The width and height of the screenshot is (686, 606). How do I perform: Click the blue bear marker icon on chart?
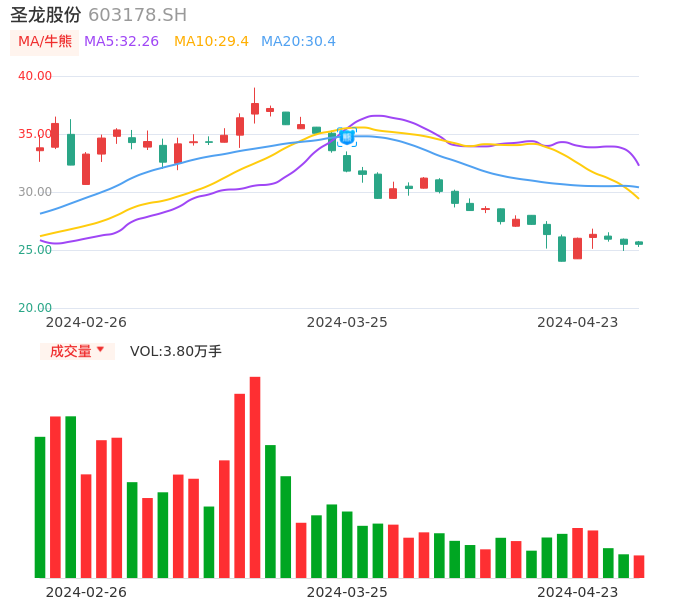point(347,137)
